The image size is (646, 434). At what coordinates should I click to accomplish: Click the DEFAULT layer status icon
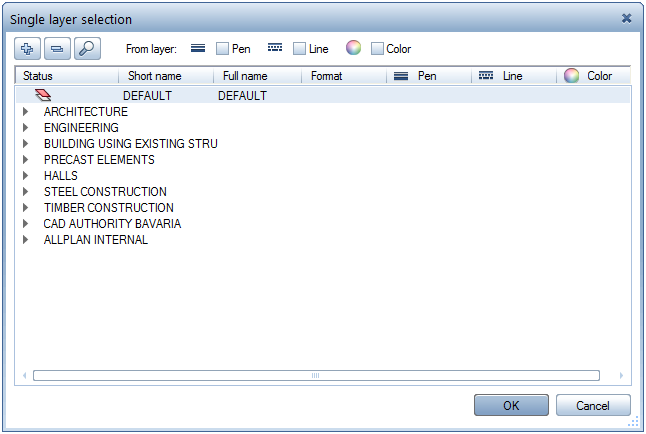[42, 96]
